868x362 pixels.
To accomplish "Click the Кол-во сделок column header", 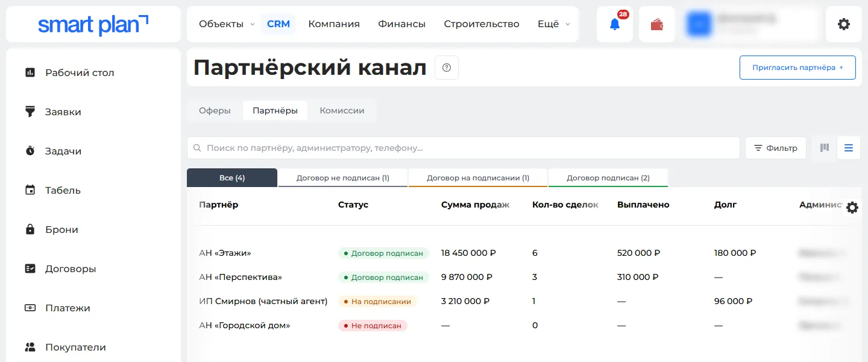I will (565, 205).
